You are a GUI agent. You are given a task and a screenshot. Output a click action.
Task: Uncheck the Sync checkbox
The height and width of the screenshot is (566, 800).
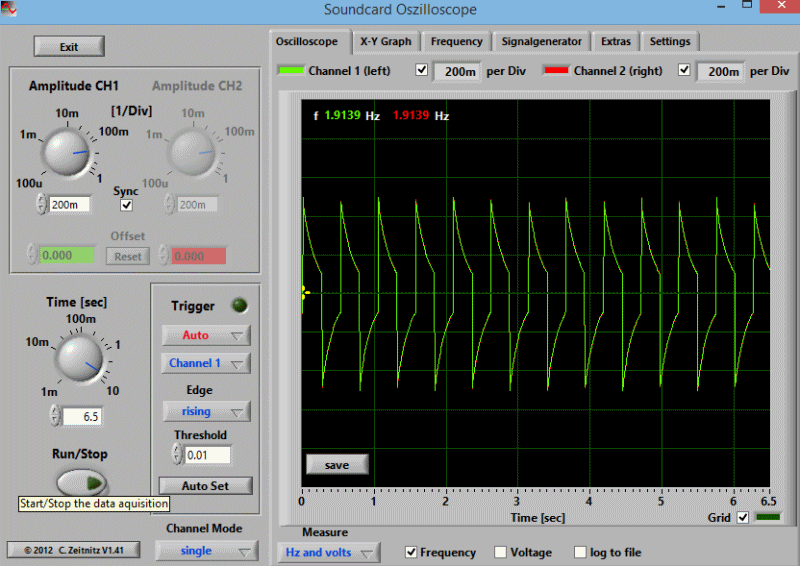[126, 205]
